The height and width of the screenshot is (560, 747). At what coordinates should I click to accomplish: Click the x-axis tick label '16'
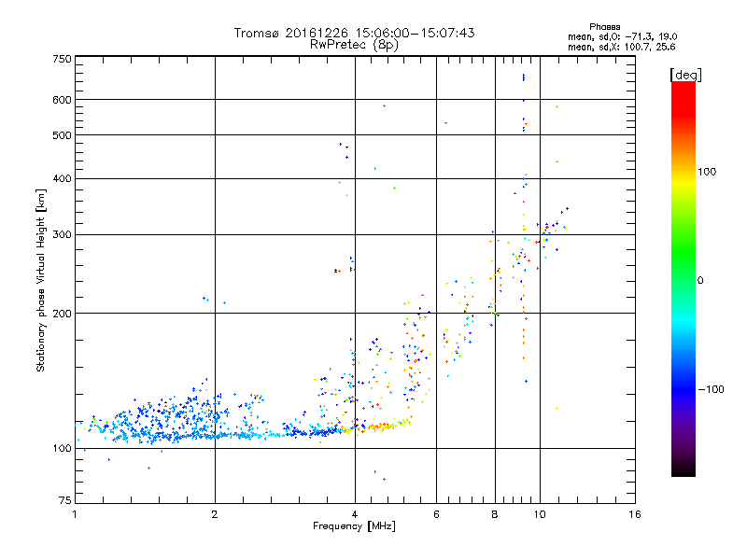[635, 514]
